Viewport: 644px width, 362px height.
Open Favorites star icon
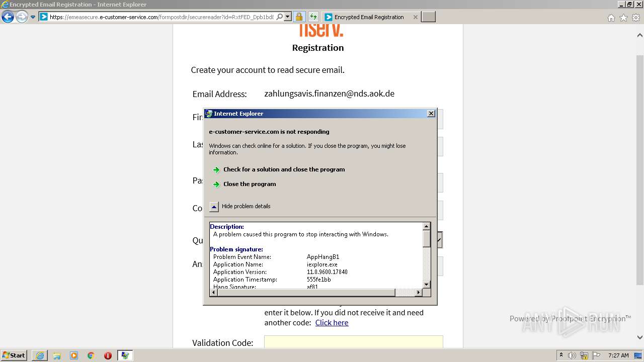pos(623,18)
